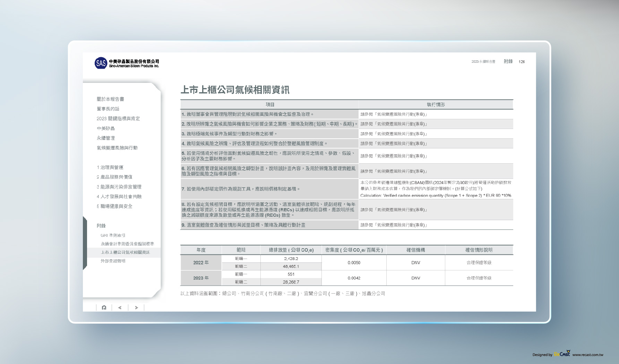Open 外部查證聲明 appendix item
The height and width of the screenshot is (364, 619).
pos(113,261)
